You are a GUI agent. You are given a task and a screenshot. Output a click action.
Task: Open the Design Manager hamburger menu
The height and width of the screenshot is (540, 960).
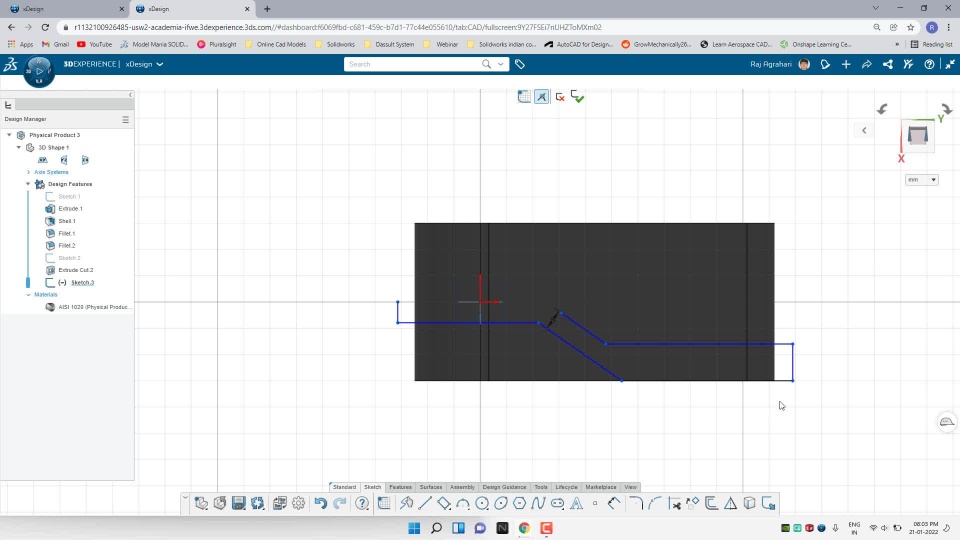coord(126,119)
